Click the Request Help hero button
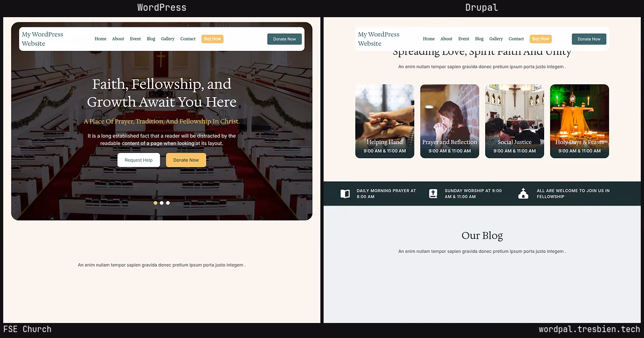The height and width of the screenshot is (338, 644). (138, 160)
